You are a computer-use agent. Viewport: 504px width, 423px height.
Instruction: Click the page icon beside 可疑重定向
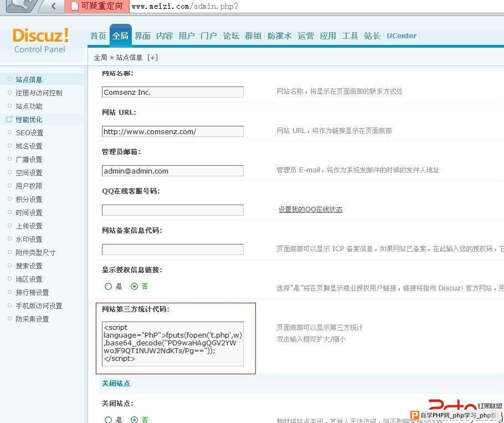coord(75,6)
